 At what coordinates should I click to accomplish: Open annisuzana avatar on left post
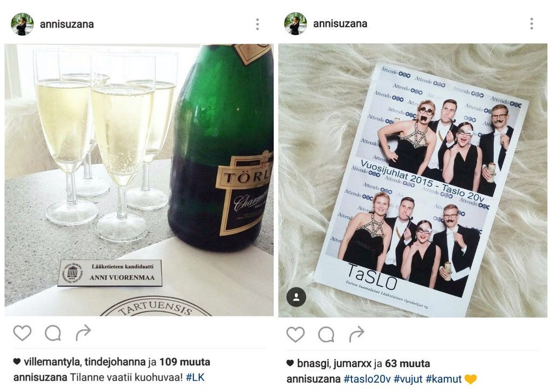pos(22,24)
